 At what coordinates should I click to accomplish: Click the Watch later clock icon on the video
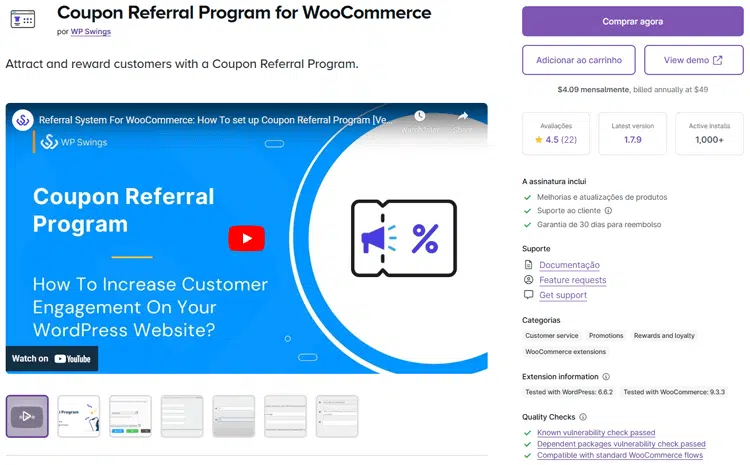[x=419, y=116]
